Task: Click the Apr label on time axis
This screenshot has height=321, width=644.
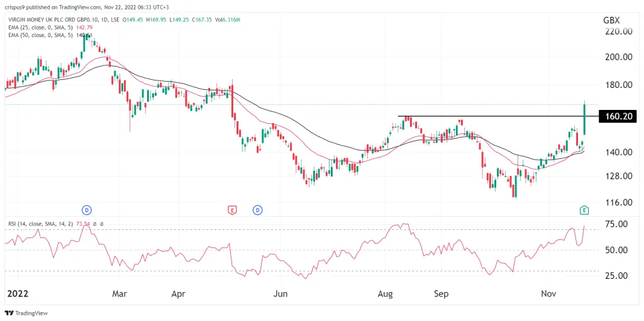Action: pos(178,294)
